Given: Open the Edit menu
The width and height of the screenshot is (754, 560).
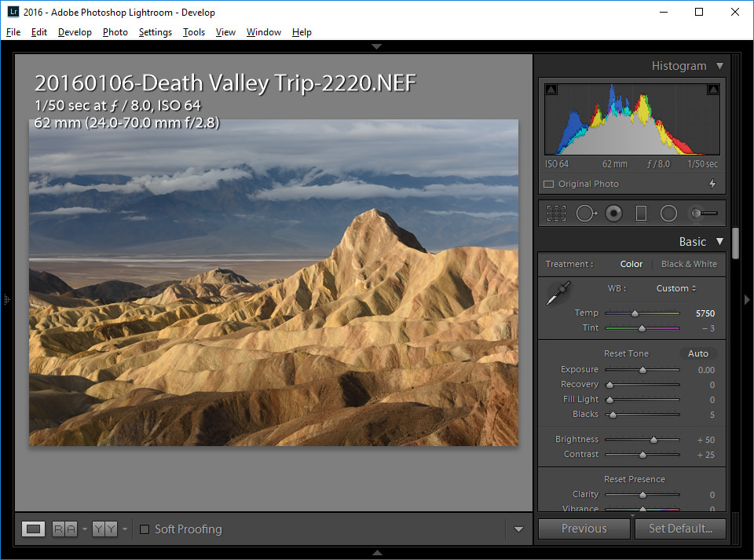Looking at the screenshot, I should coord(39,32).
